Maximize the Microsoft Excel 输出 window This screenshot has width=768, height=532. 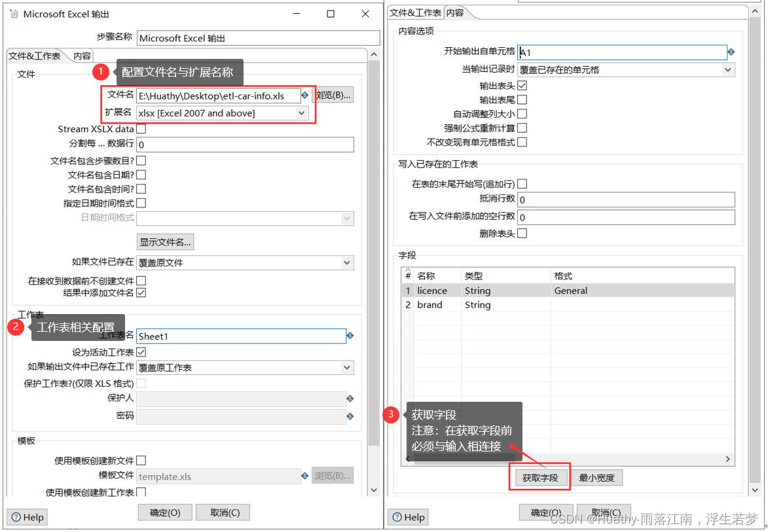331,14
